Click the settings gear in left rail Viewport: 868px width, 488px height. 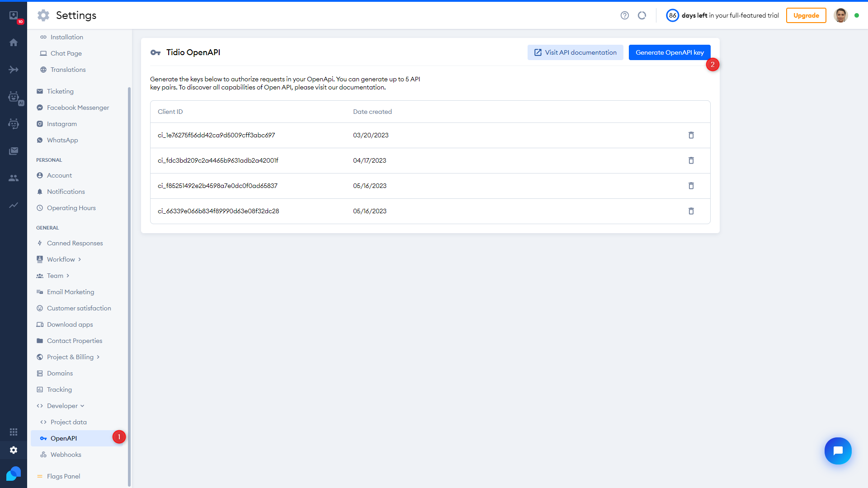14,450
